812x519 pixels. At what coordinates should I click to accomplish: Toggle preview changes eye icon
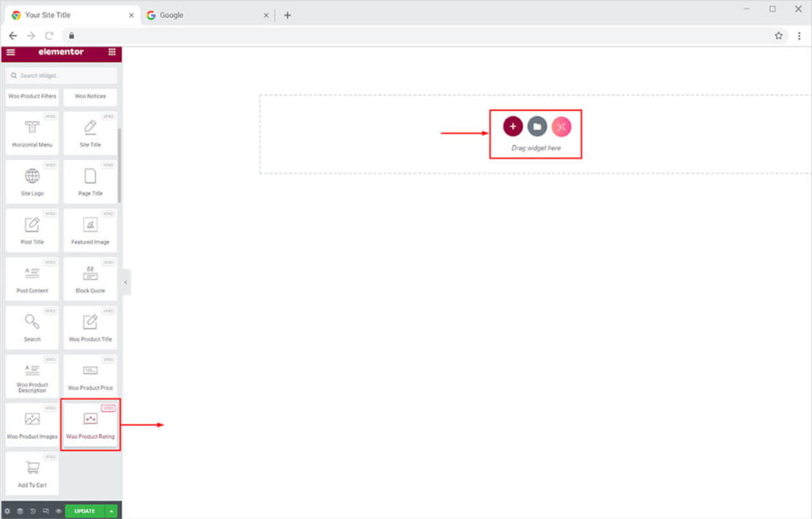point(59,511)
